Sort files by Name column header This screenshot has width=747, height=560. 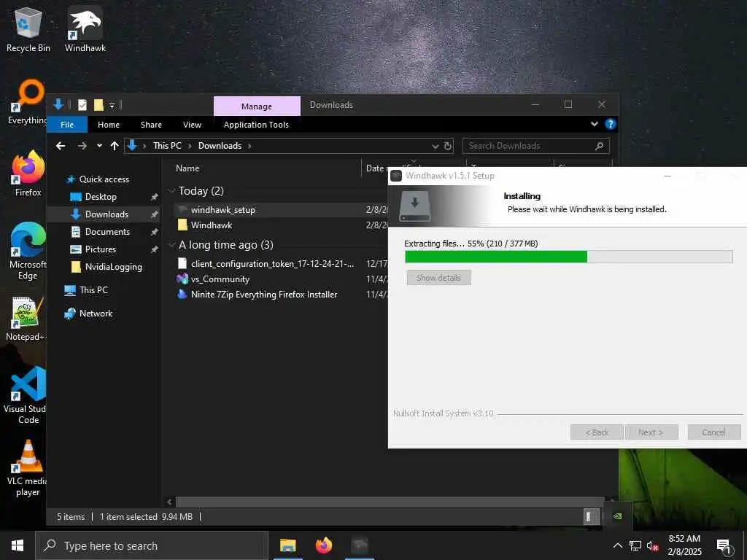pos(187,168)
